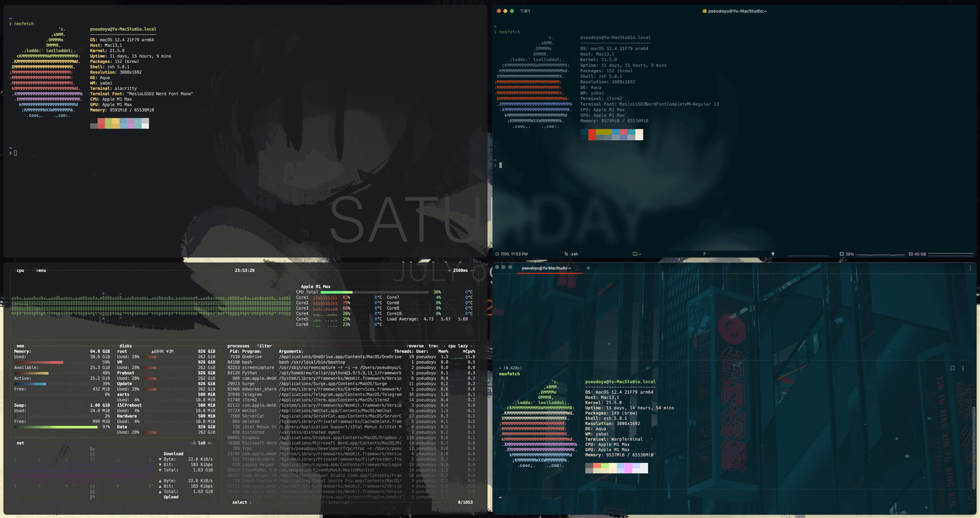The height and width of the screenshot is (518, 980).
Task: Click the -zsh job indicator in iTerm
Action: pos(571,254)
